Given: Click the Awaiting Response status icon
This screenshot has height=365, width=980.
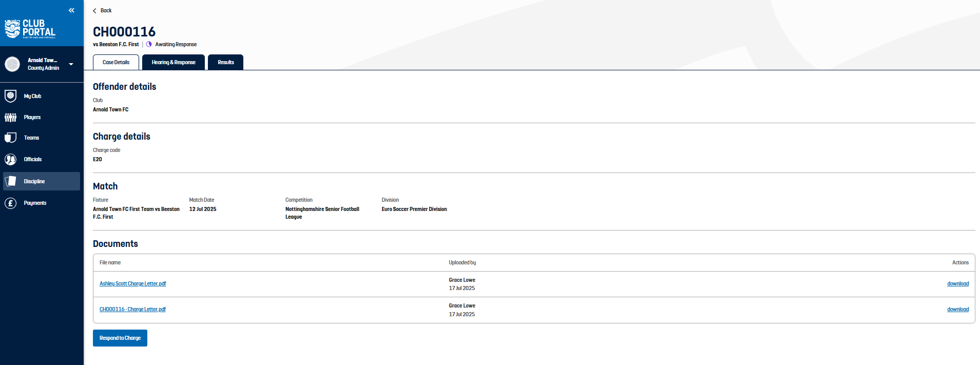Looking at the screenshot, I should point(149,44).
